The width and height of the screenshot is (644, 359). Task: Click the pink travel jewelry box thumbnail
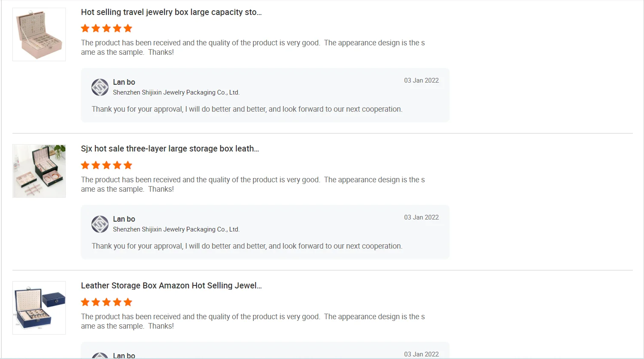(x=39, y=34)
